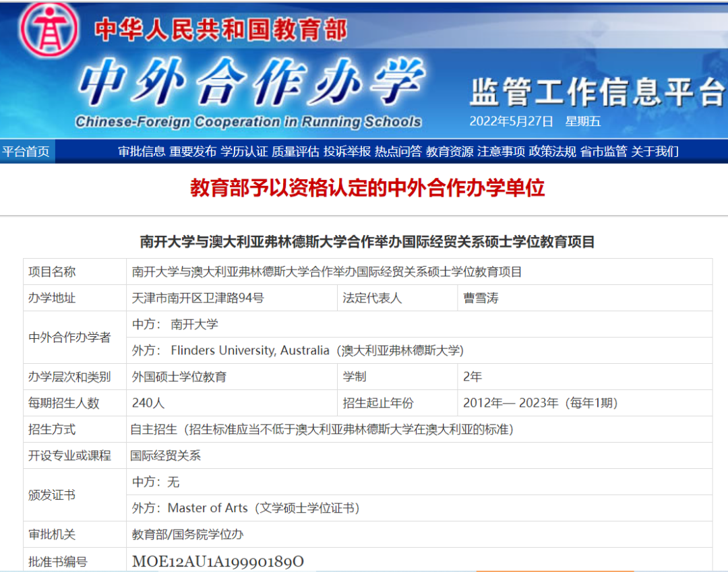Open 政策法规 in the navigation bar
Viewport: 728px width, 572px height.
coord(553,151)
